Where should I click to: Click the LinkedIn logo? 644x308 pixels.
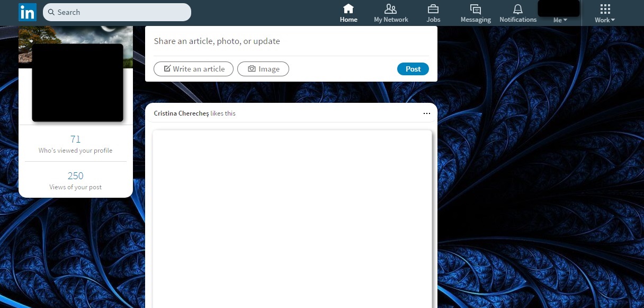pos(27,12)
